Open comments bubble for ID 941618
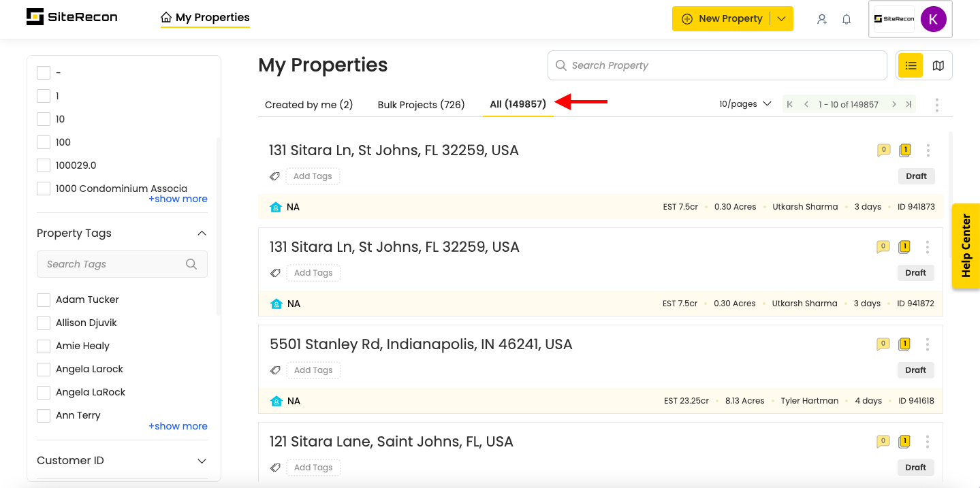The width and height of the screenshot is (980, 488). (x=883, y=344)
